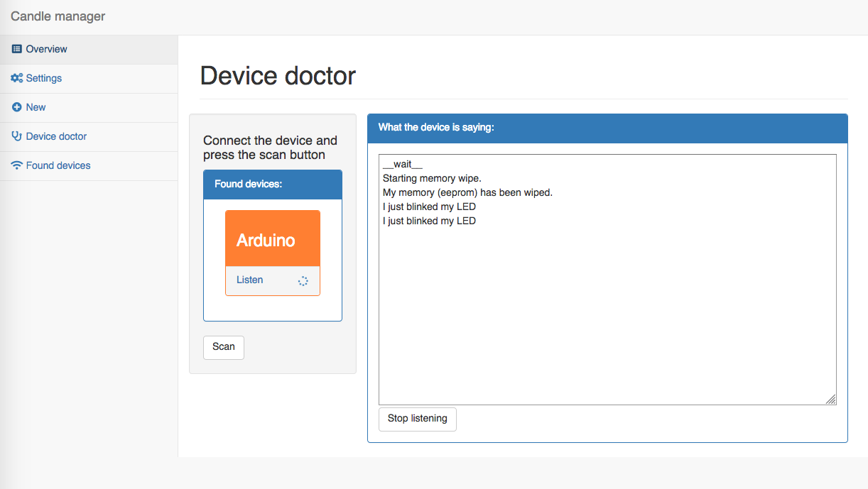Click the 'What the device is saying:' header
The height and width of the screenshot is (489, 868).
pos(607,128)
